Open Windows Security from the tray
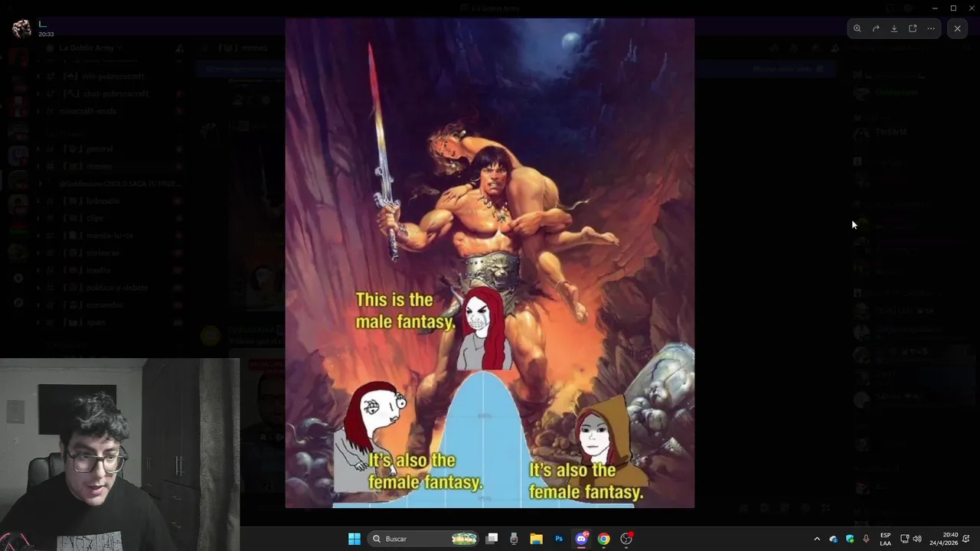Viewport: 980px width, 551px height. [850, 539]
